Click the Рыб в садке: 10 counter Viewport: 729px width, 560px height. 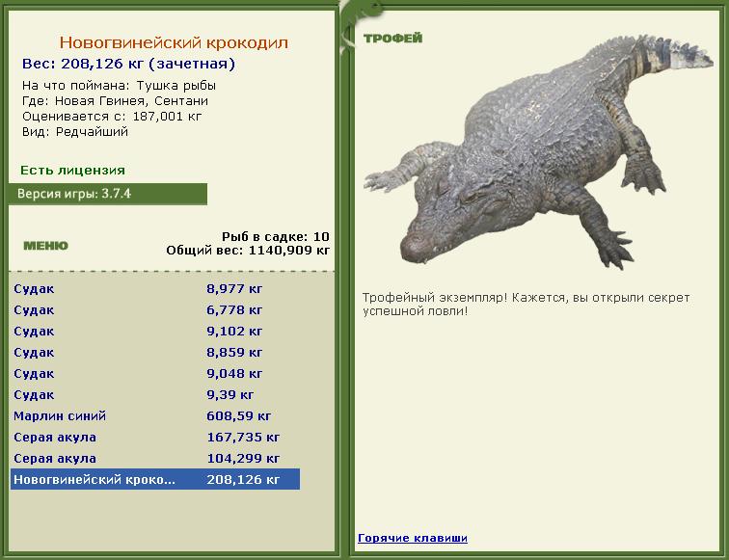[275, 236]
